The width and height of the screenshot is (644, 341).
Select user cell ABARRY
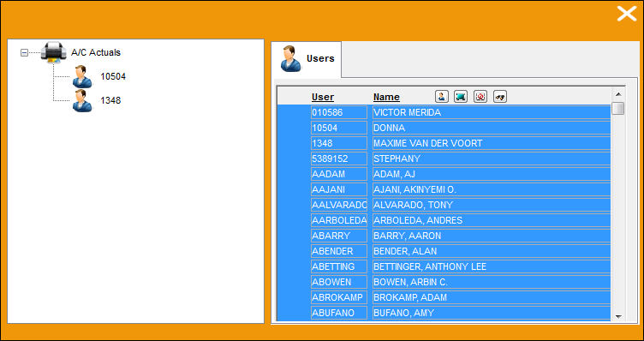pyautogui.click(x=339, y=236)
